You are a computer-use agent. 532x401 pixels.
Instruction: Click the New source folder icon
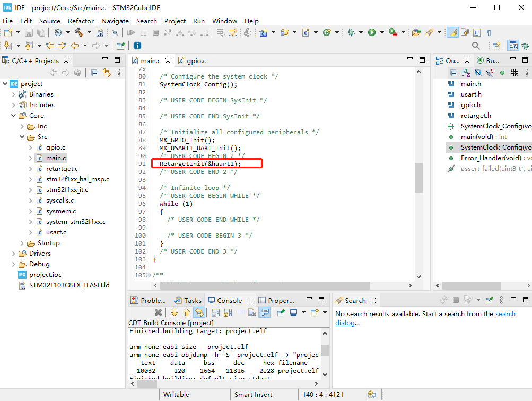pyautogui.click(x=284, y=32)
